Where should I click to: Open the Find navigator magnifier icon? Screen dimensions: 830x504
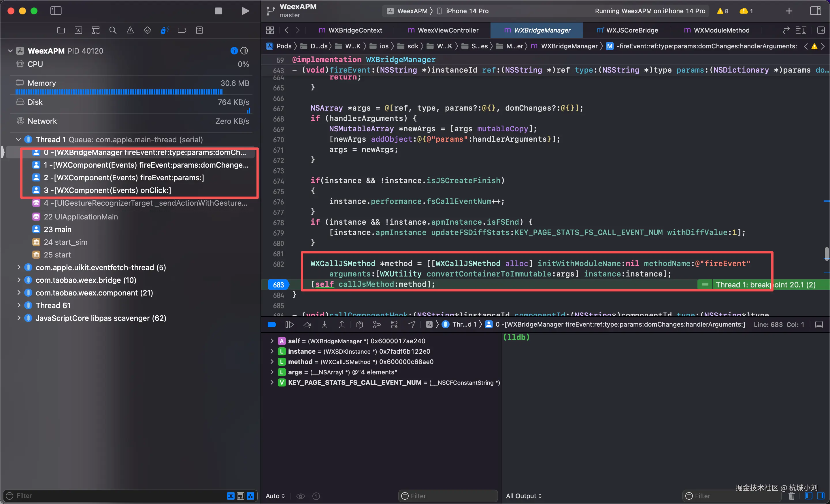113,30
